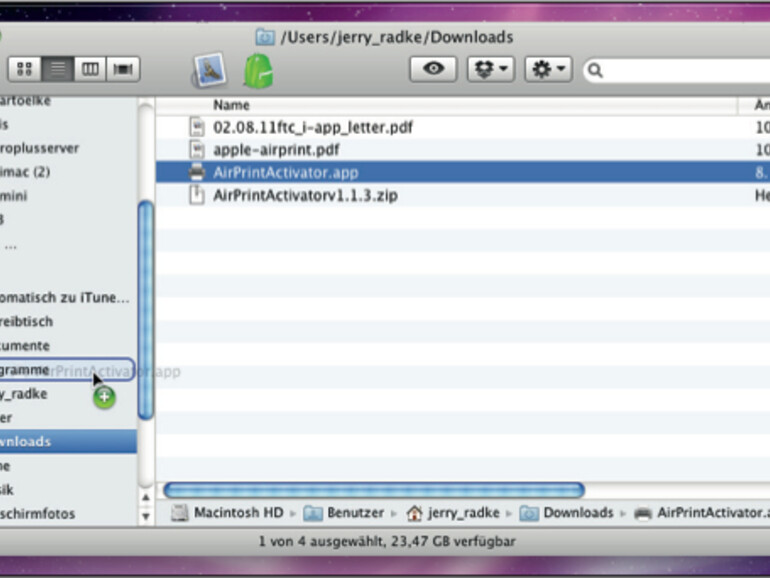Switch Finder to icon view

(x=25, y=69)
